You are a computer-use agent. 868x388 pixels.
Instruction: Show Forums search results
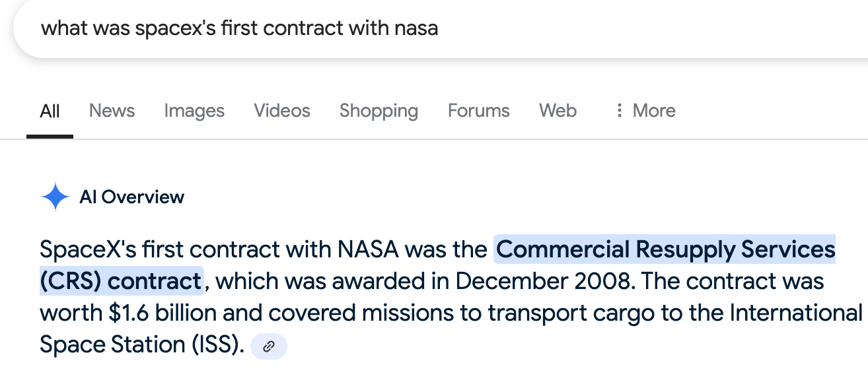pos(478,110)
